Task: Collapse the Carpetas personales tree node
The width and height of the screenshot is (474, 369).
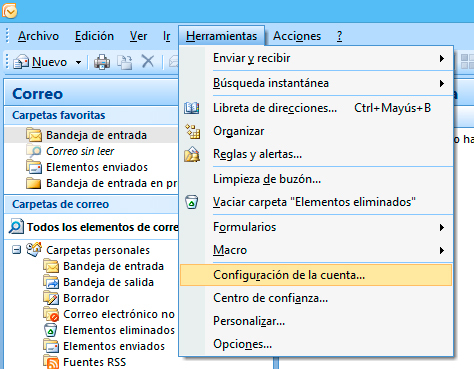Action: coord(16,250)
